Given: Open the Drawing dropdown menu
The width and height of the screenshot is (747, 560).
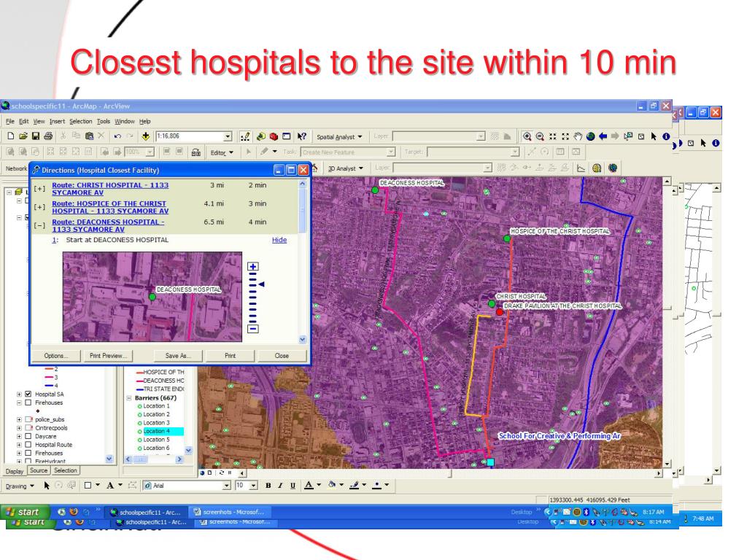Looking at the screenshot, I should [x=20, y=486].
